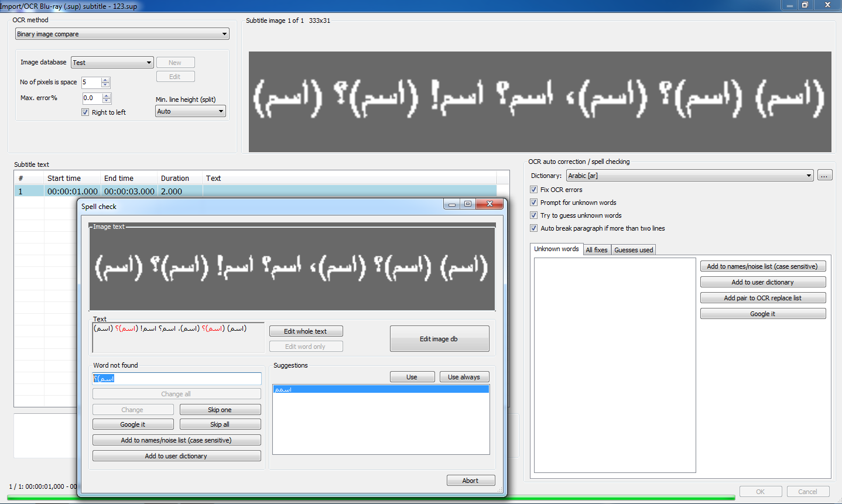Abort the spell check

[x=471, y=480]
